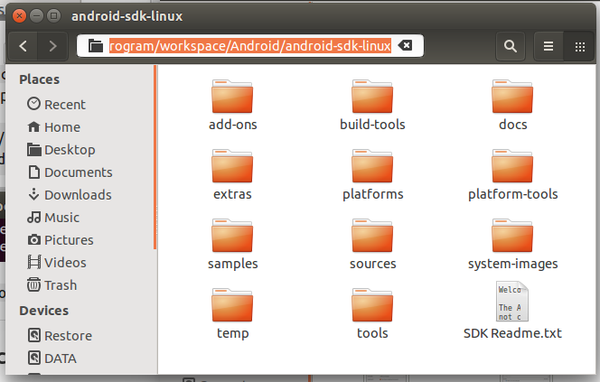Select the platforms folder
The width and height of the screenshot is (600, 382).
click(372, 175)
